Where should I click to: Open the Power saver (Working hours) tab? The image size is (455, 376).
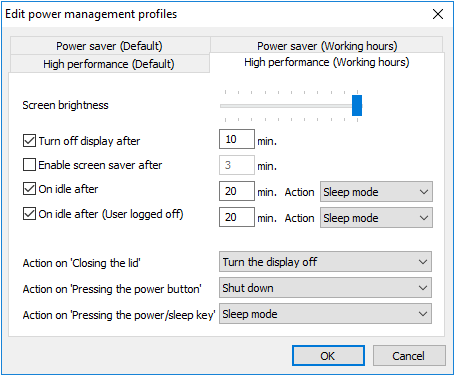click(x=327, y=46)
